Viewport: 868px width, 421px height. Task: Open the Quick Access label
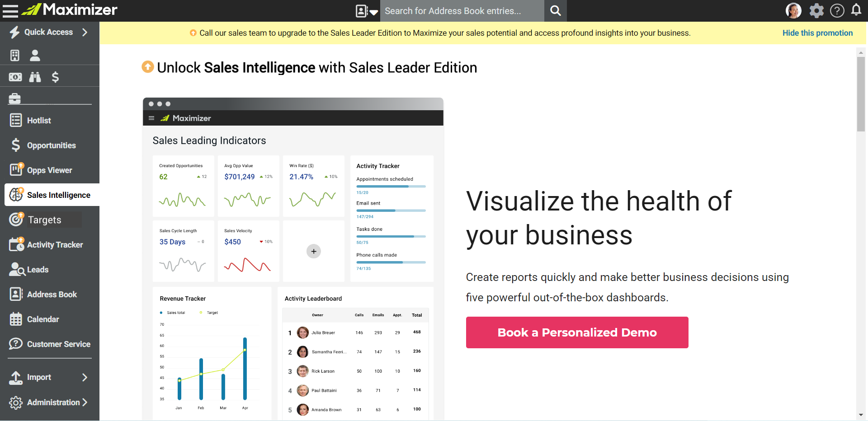click(48, 32)
